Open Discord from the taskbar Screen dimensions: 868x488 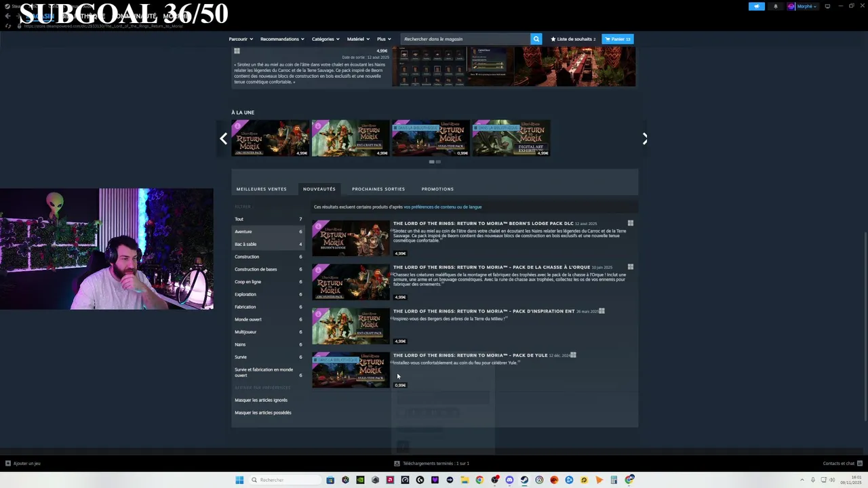pyautogui.click(x=509, y=480)
